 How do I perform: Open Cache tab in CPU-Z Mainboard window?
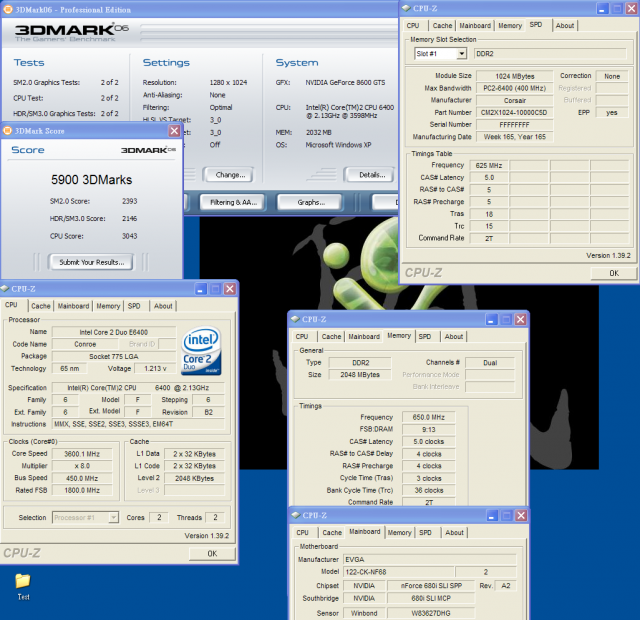[x=332, y=532]
